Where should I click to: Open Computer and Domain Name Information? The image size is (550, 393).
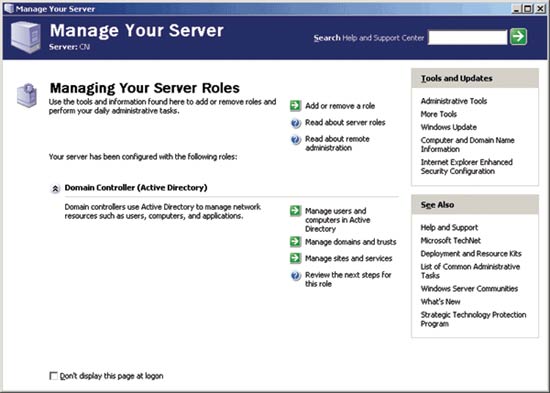point(467,145)
